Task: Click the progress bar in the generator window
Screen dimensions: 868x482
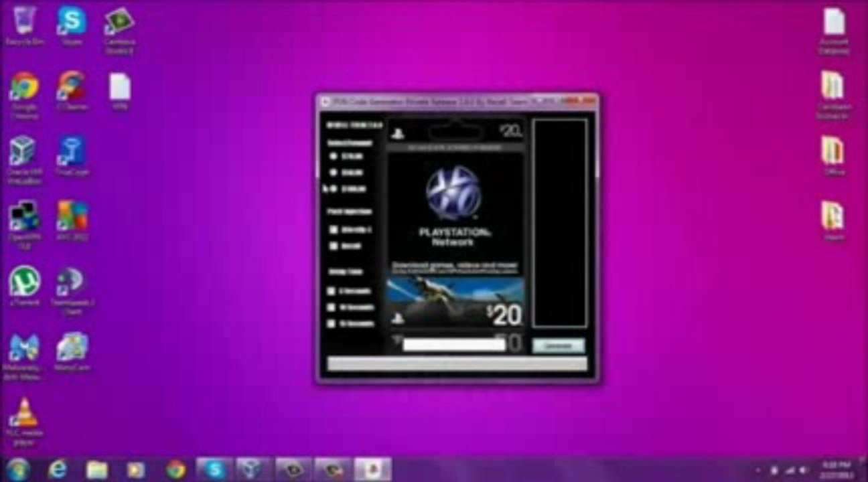Action: (457, 364)
